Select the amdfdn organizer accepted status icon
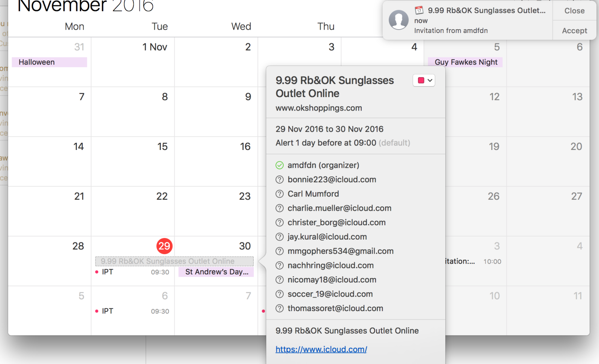 pos(280,165)
